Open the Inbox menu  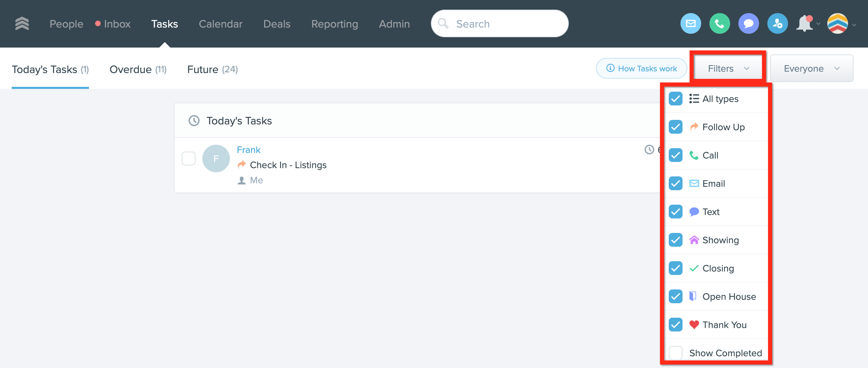click(117, 24)
